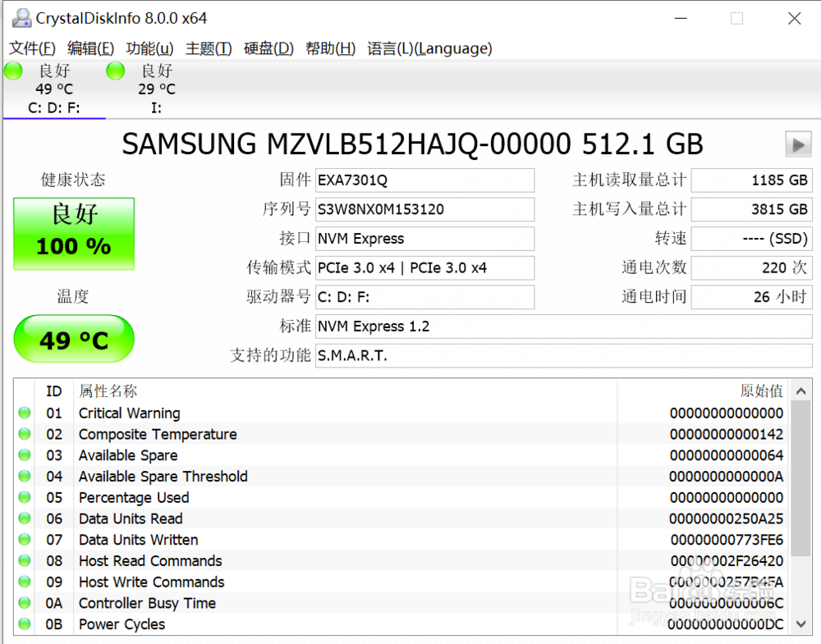821x644 pixels.
Task: Click status dot for Host Write Commands row
Action: (x=25, y=582)
